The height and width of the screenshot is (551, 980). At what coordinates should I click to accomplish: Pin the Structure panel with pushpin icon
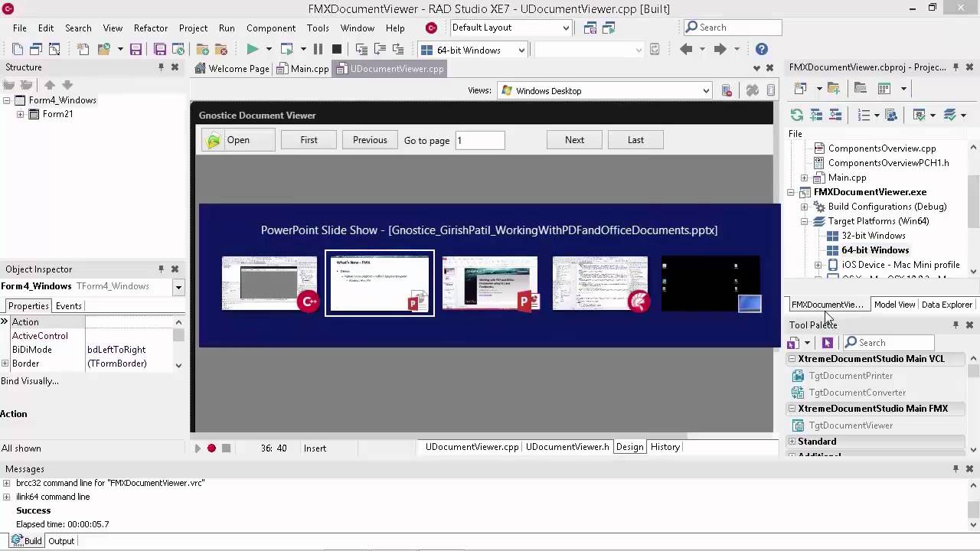(161, 67)
